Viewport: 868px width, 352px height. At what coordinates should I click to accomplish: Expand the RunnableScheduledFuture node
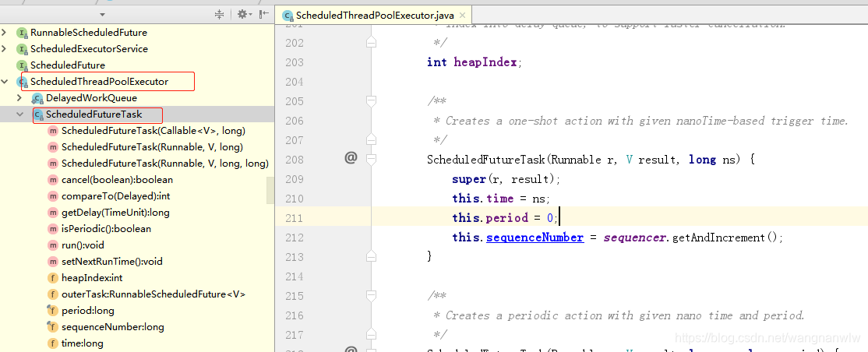[x=5, y=33]
